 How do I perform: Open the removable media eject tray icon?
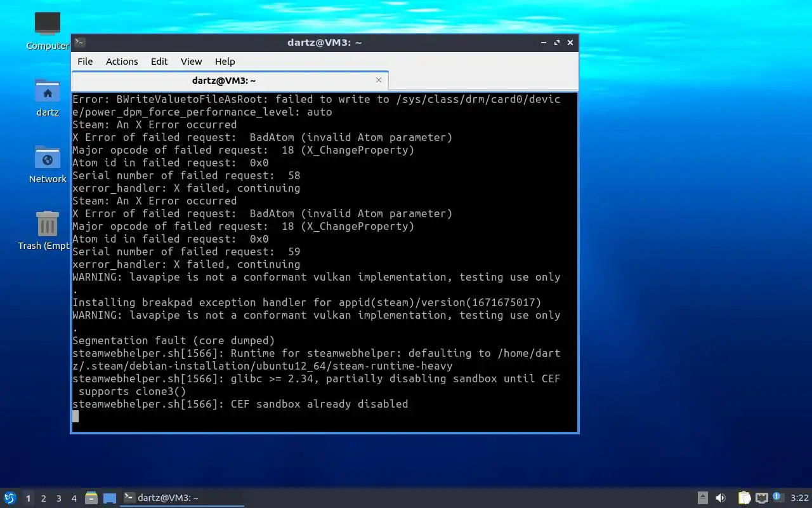tap(702, 498)
